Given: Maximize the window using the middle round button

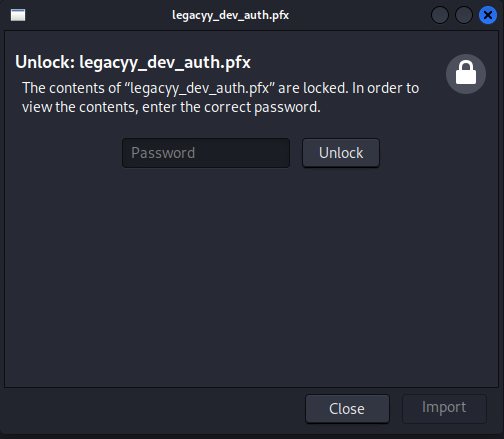Looking at the screenshot, I should 464,15.
